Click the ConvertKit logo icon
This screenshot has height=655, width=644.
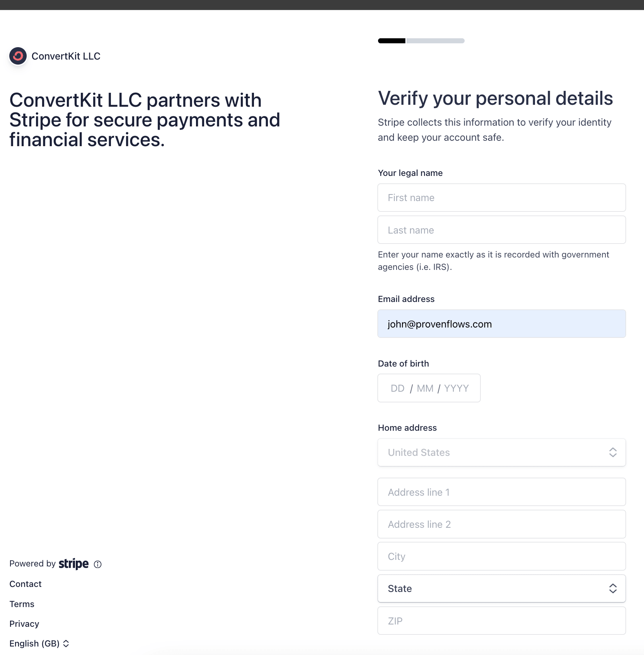click(18, 56)
